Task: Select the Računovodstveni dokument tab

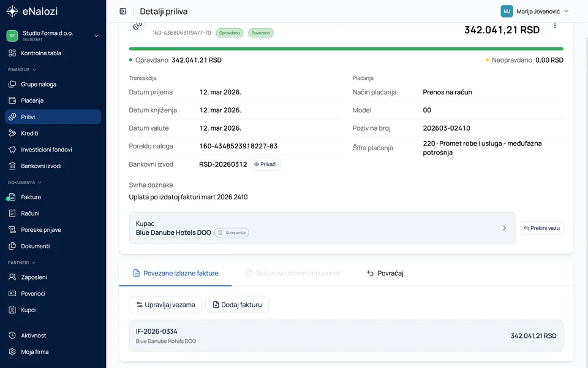Action: click(293, 274)
